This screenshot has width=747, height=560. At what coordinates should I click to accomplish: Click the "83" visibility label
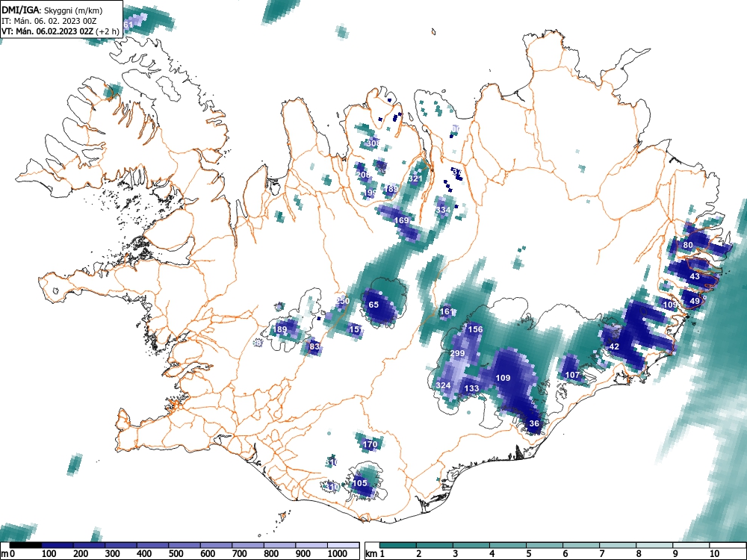pyautogui.click(x=314, y=346)
